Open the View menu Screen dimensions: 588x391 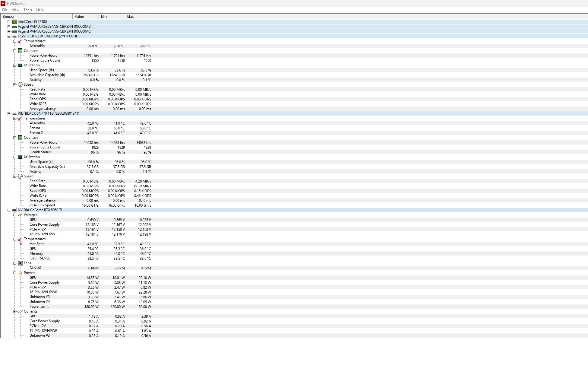(15, 10)
